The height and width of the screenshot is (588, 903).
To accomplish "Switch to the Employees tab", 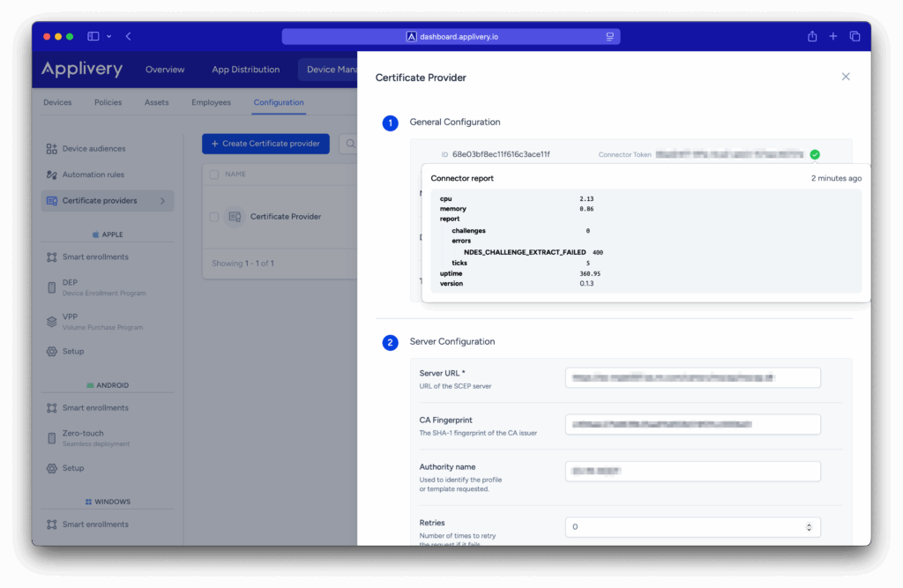I will coord(211,102).
